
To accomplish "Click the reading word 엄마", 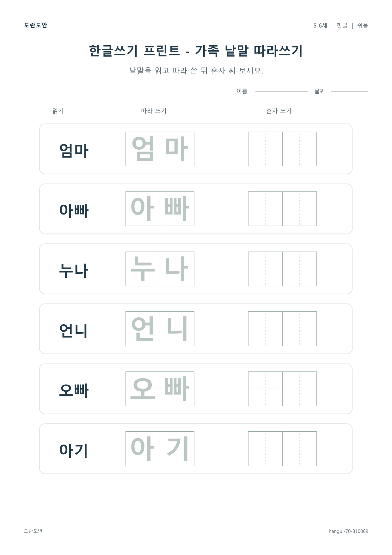I will [74, 150].
